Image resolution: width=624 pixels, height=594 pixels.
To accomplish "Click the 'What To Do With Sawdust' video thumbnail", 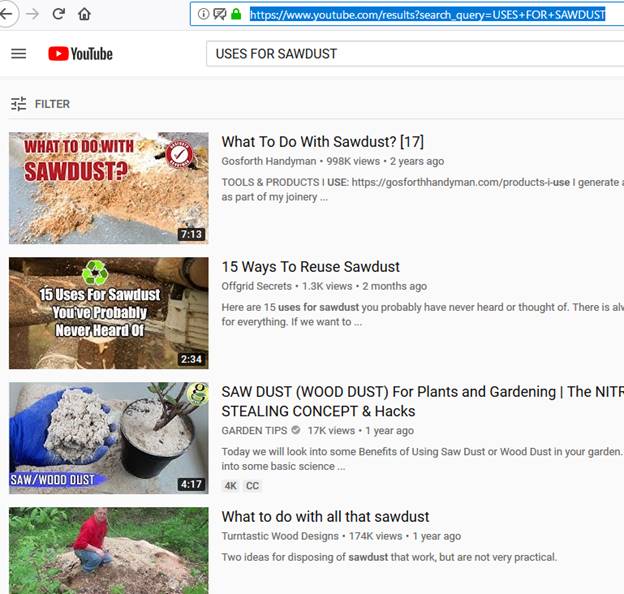I will pyautogui.click(x=109, y=188).
